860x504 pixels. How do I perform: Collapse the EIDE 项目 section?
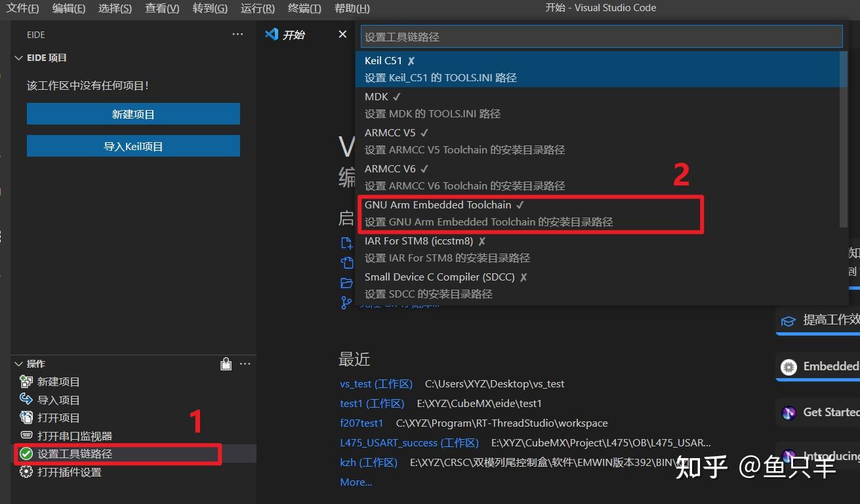point(18,58)
